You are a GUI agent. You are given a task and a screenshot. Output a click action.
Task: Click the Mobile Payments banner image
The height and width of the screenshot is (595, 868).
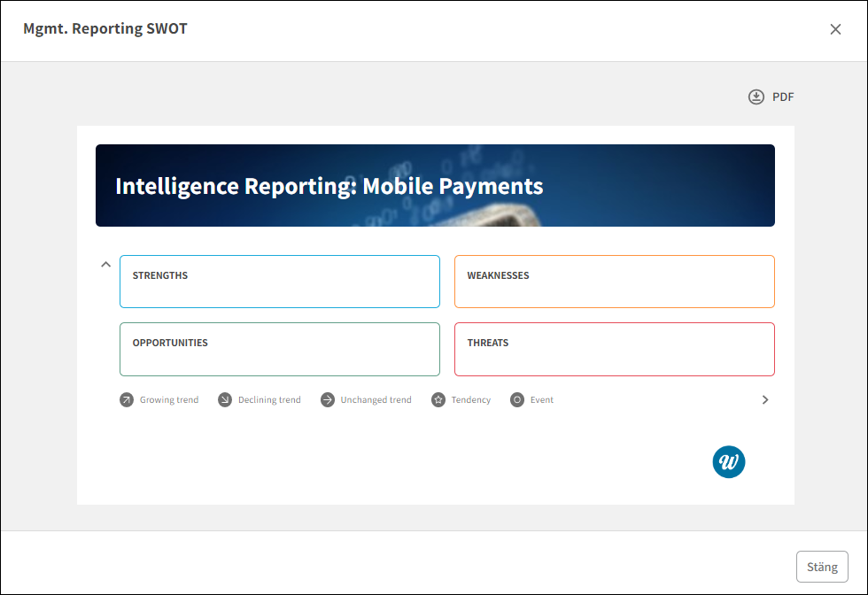point(435,186)
